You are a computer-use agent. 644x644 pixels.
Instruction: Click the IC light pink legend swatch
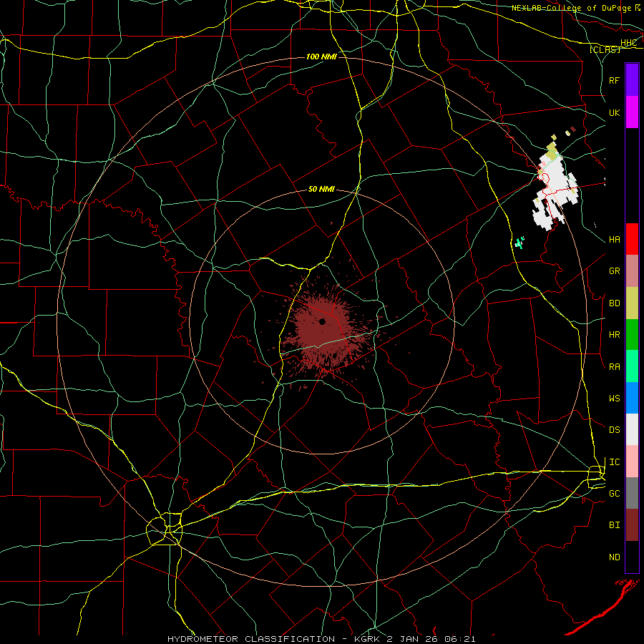632,462
